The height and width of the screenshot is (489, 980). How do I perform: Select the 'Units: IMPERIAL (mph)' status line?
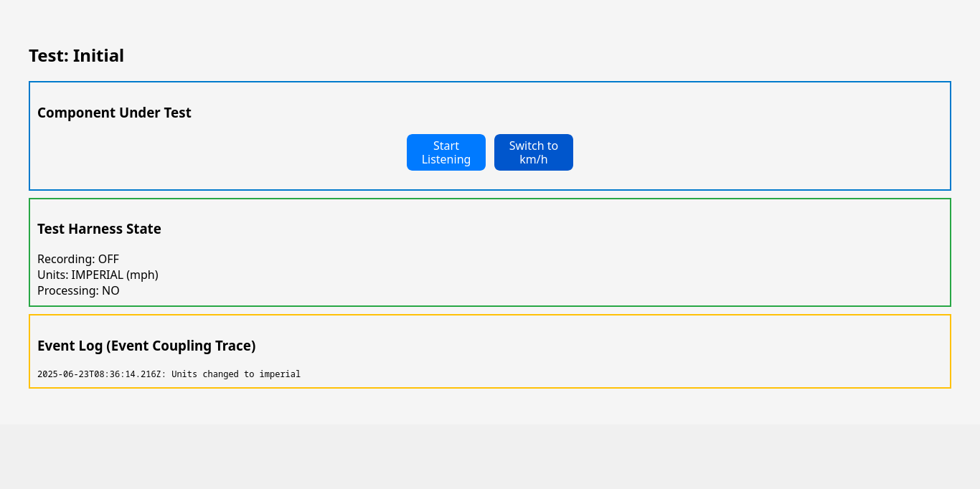click(x=98, y=275)
